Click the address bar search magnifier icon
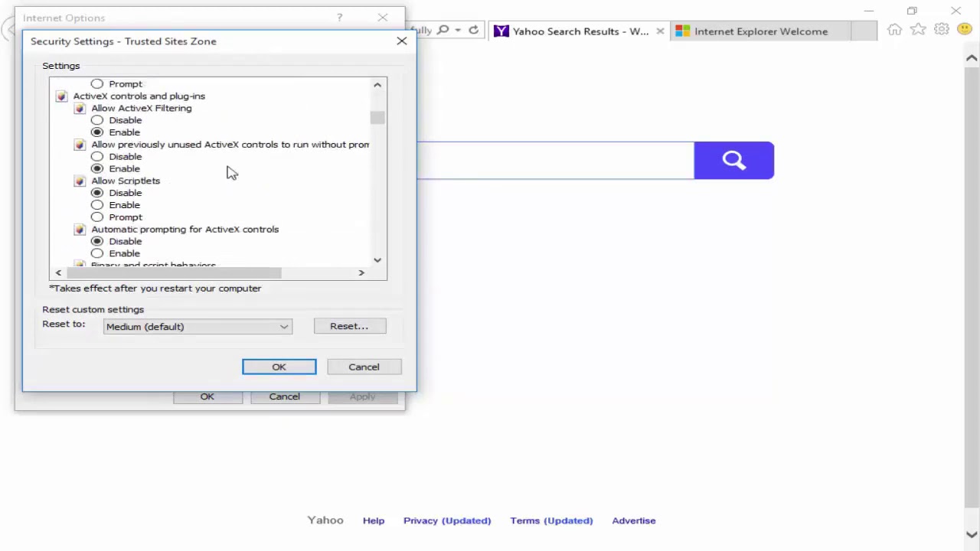This screenshot has height=551, width=980. 443,30
